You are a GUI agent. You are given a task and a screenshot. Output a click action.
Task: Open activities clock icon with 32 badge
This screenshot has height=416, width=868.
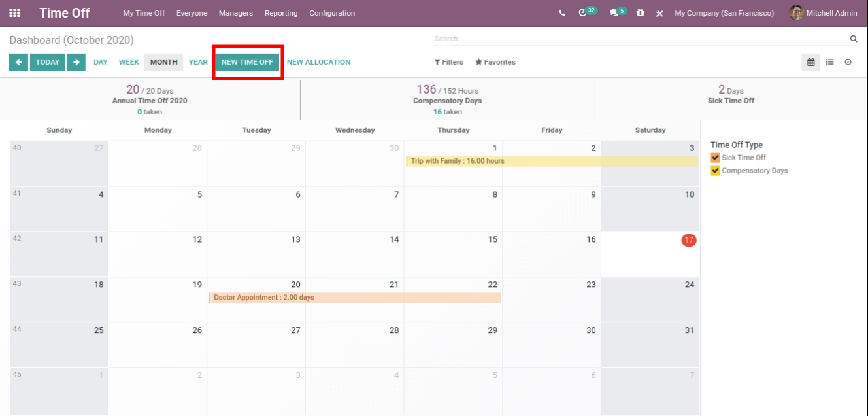tap(585, 12)
